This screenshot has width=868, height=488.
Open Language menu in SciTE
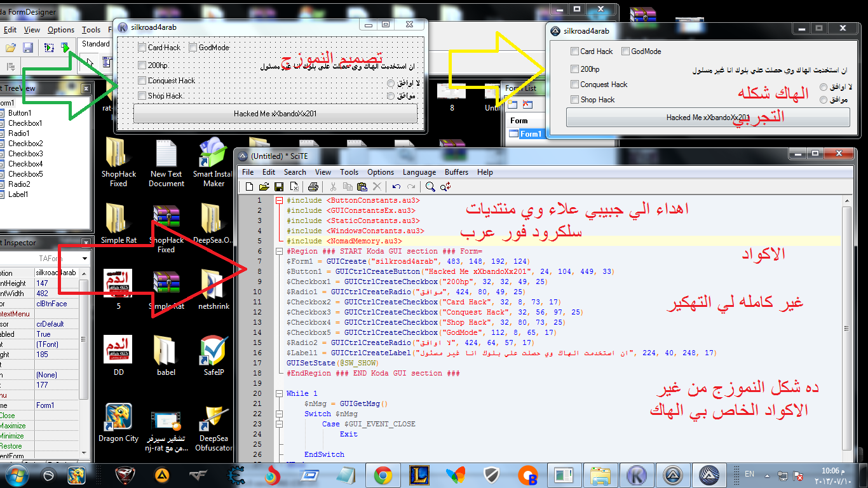tap(419, 172)
